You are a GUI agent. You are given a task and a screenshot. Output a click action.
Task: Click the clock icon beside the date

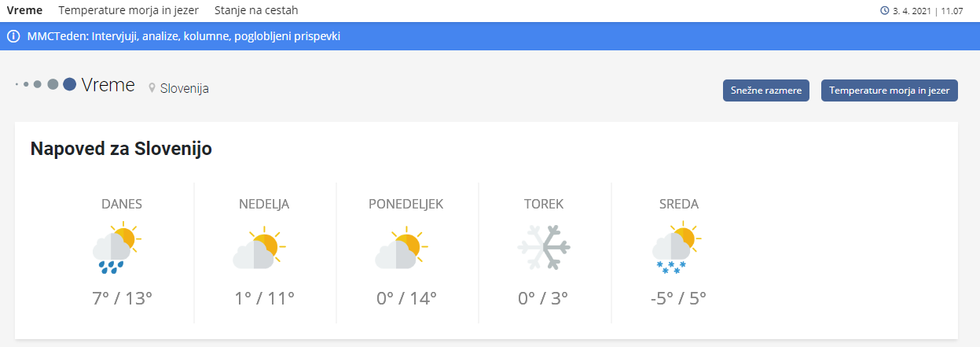coord(885,11)
